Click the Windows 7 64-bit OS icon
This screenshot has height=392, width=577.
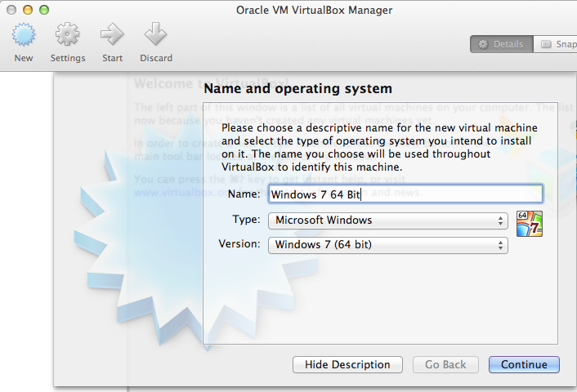(530, 224)
